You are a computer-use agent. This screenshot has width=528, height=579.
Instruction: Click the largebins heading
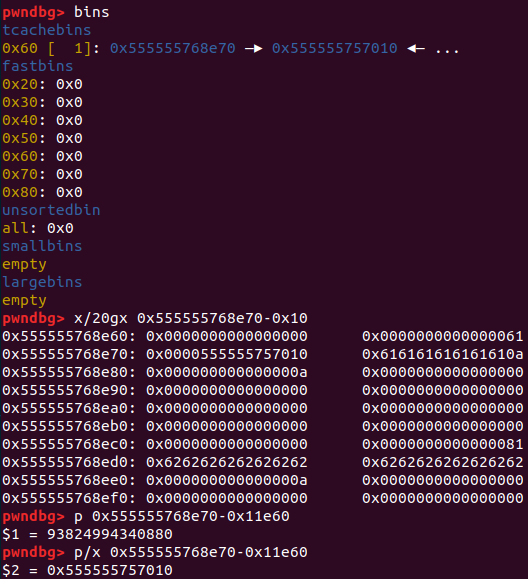[42, 282]
